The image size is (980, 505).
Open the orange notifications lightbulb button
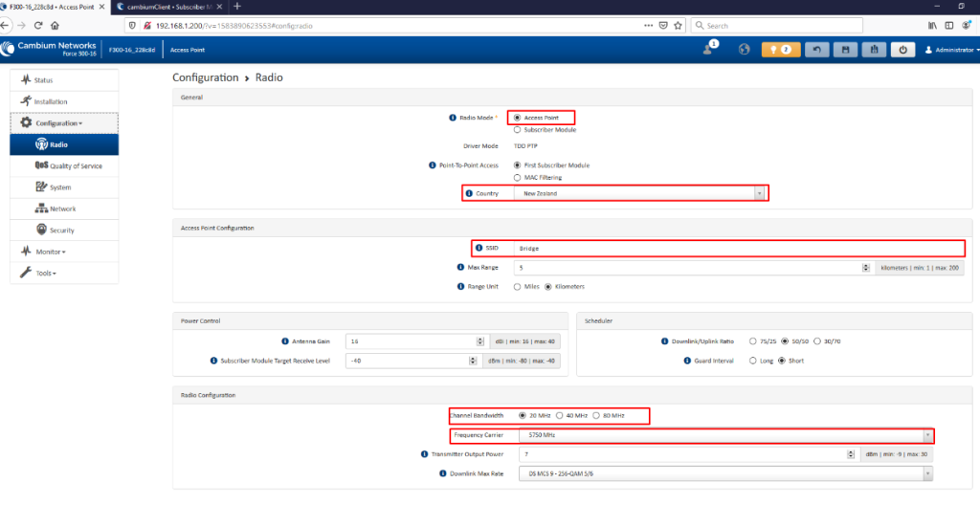point(777,50)
